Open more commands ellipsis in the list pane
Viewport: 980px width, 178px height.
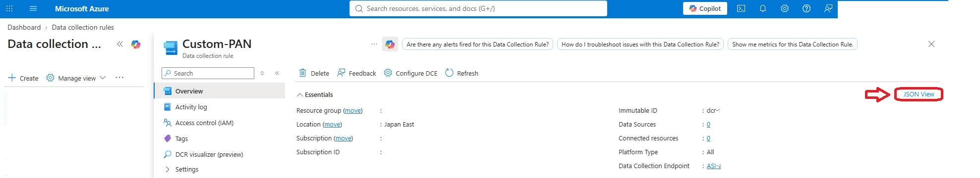119,78
